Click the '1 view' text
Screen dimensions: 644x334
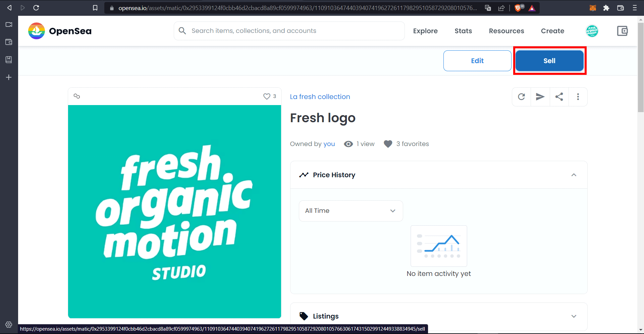[x=365, y=144]
